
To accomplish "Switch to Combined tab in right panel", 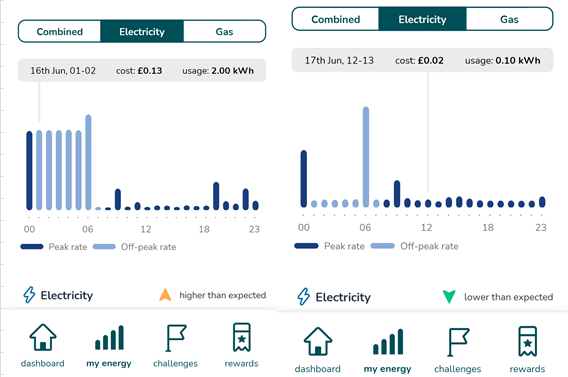I will pos(335,19).
